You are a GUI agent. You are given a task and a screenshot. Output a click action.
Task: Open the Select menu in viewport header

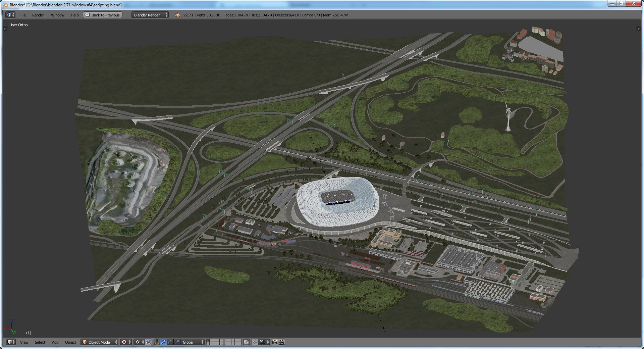point(40,342)
